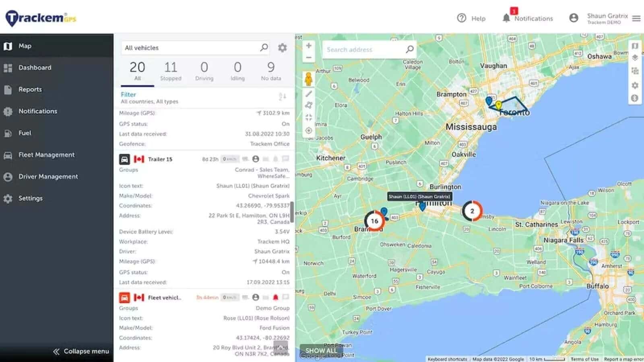This screenshot has height=362, width=644.
Task: Open the Fuel section in sidebar
Action: pos(56,133)
